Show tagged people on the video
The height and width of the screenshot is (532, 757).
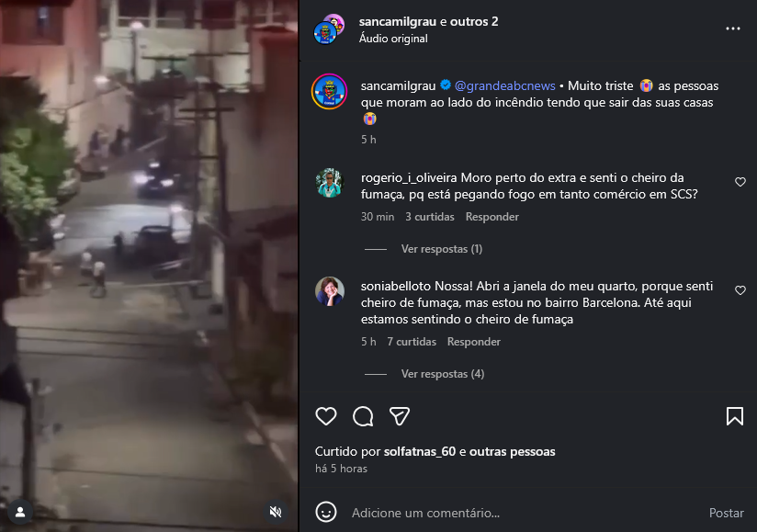point(20,512)
